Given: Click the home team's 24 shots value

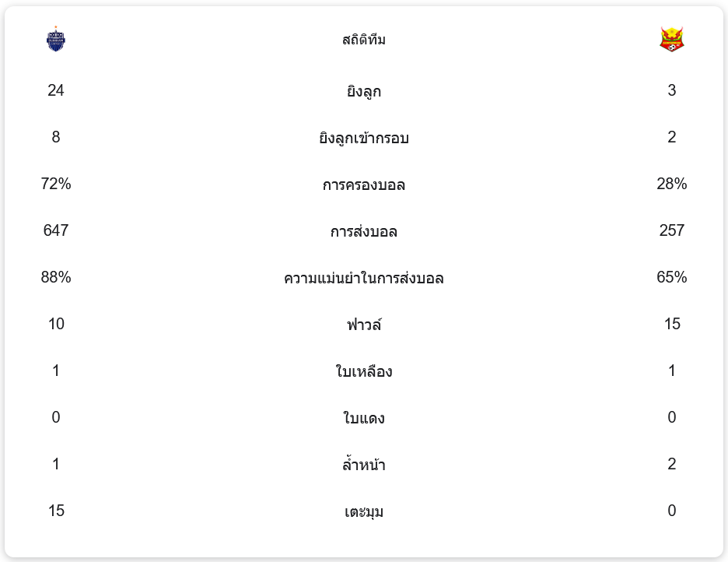Looking at the screenshot, I should pyautogui.click(x=56, y=91).
